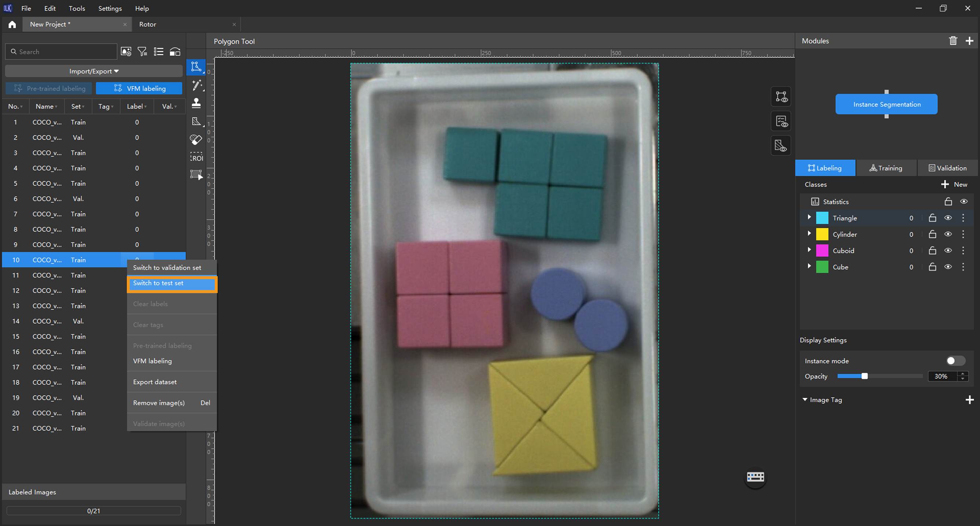Switch to the Training tab

[886, 168]
